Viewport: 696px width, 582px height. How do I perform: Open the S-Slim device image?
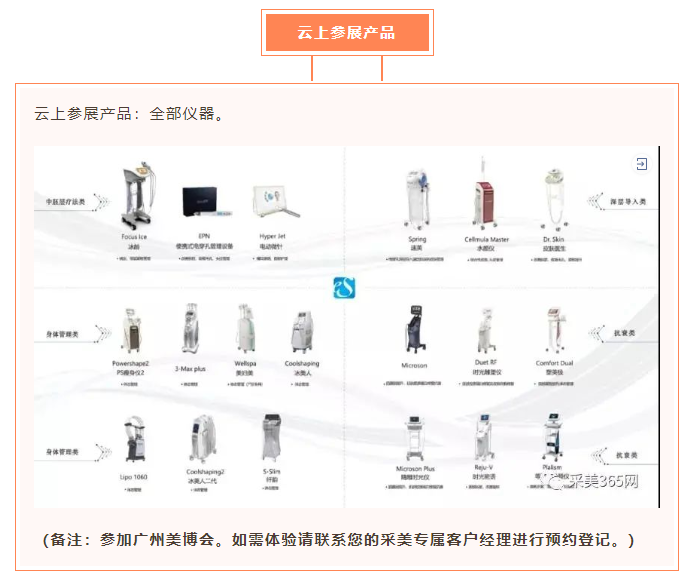(271, 439)
